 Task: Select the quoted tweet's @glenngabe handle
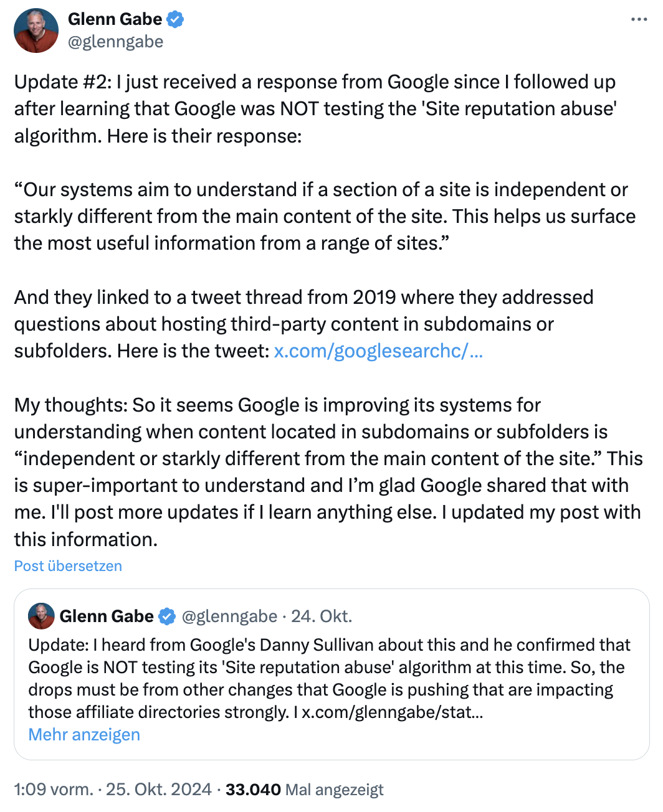pyautogui.click(x=229, y=616)
